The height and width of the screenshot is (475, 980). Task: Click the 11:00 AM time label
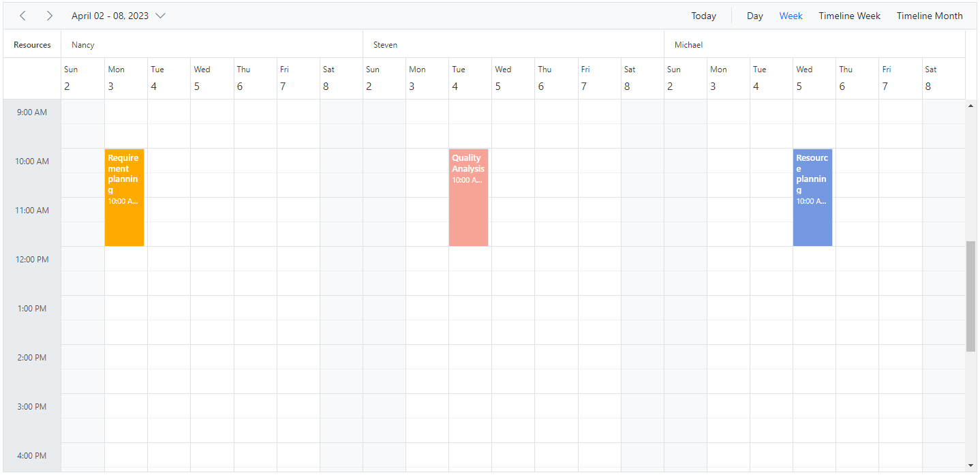(x=32, y=211)
